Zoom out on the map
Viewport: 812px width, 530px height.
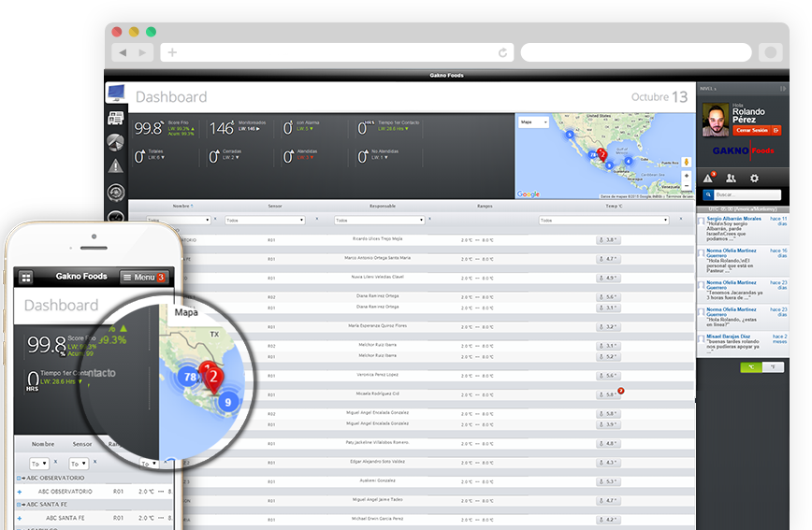point(686,185)
